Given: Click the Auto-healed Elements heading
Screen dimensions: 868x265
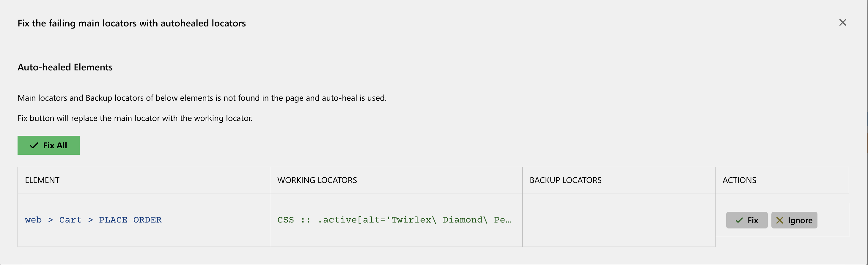Looking at the screenshot, I should [65, 67].
